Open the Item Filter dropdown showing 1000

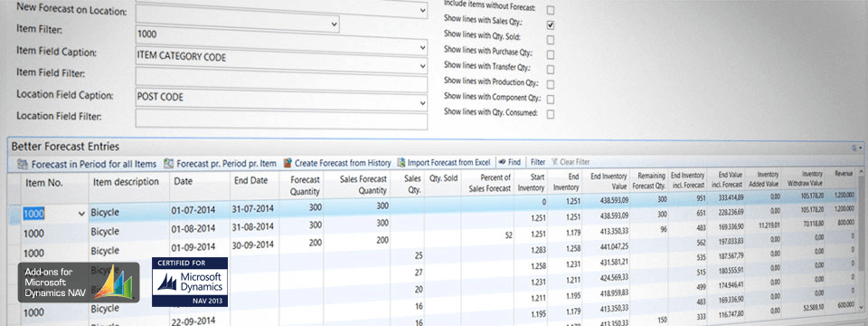[x=422, y=48]
